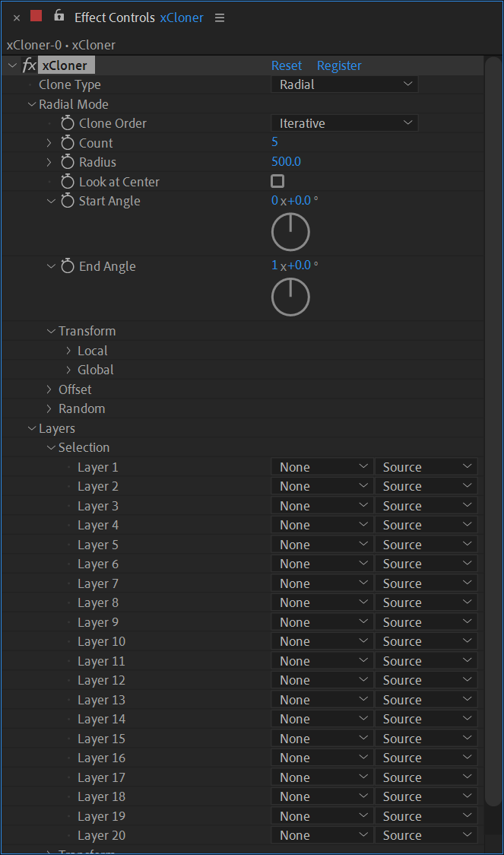504x855 pixels.
Task: Open Layer 12 Source dropdown
Action: tap(426, 679)
